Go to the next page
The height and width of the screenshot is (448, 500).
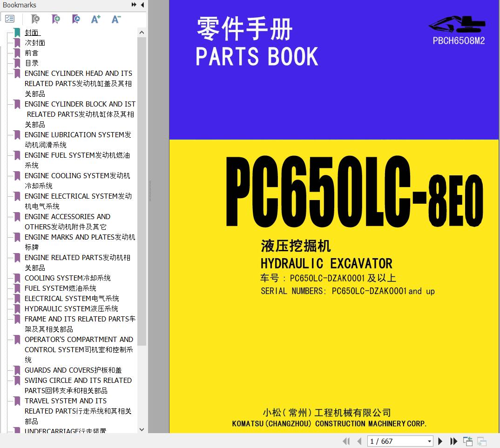click(x=440, y=441)
